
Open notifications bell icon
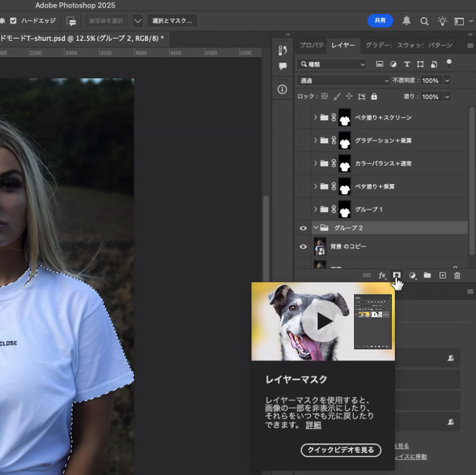406,21
